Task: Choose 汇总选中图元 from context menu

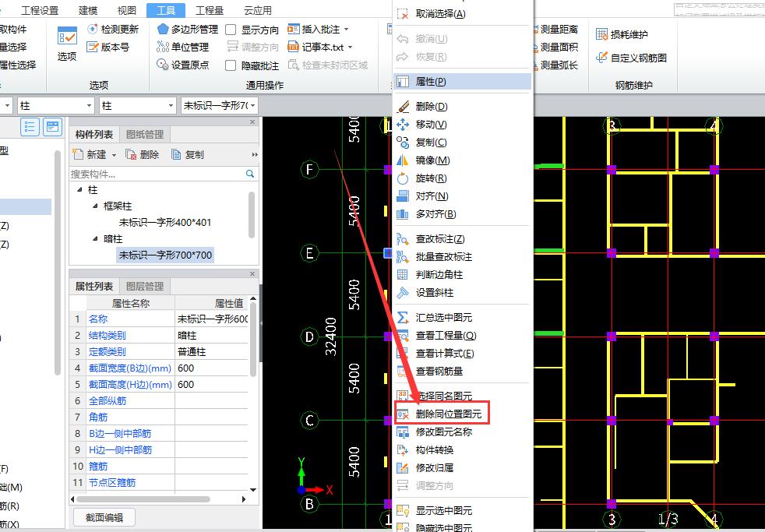Action: coord(443,318)
